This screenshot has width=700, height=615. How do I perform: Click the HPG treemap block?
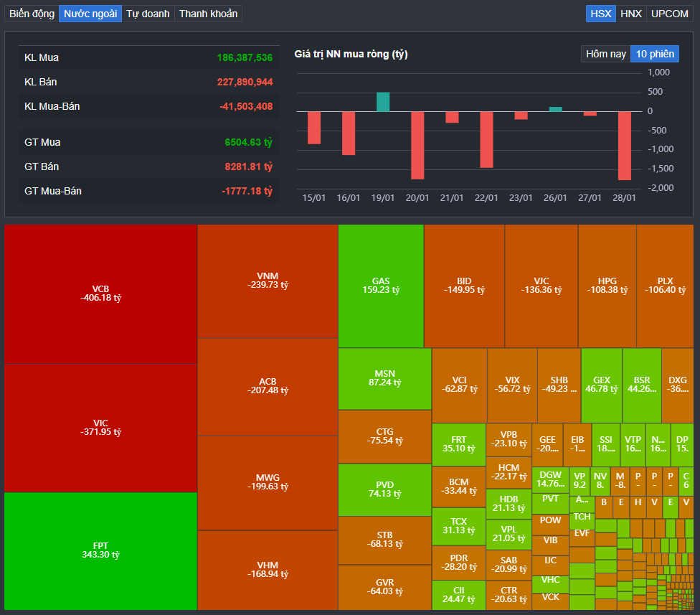(x=607, y=286)
